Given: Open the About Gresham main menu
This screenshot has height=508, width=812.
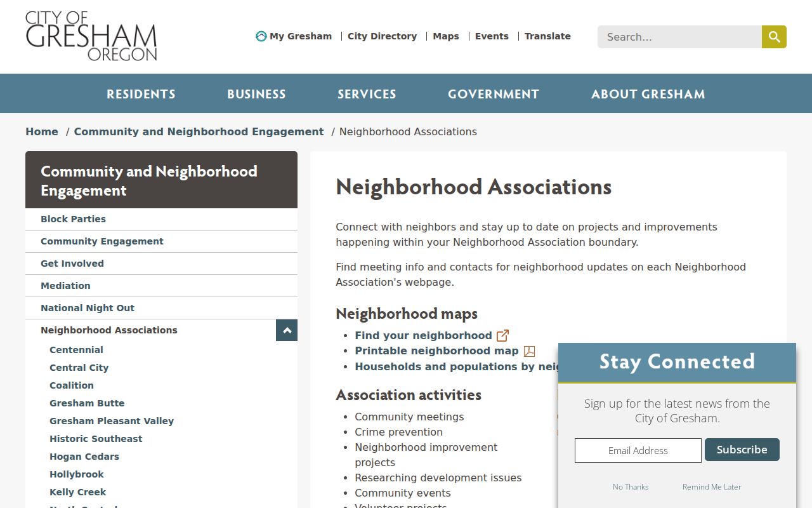Looking at the screenshot, I should (x=648, y=94).
